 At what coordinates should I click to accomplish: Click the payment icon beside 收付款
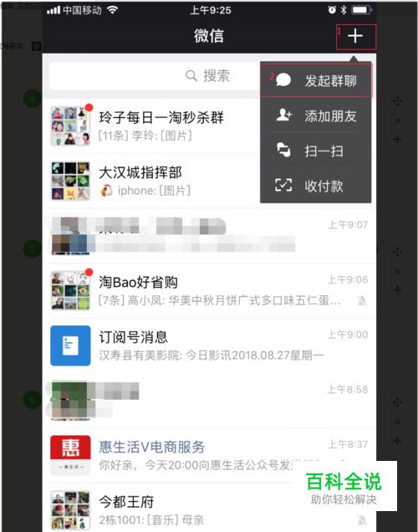pyautogui.click(x=283, y=185)
